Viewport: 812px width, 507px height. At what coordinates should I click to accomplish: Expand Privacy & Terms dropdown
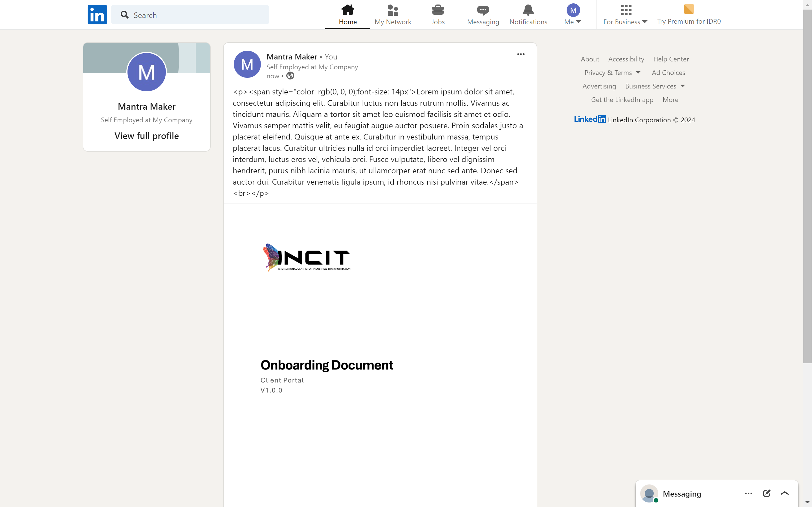click(612, 73)
